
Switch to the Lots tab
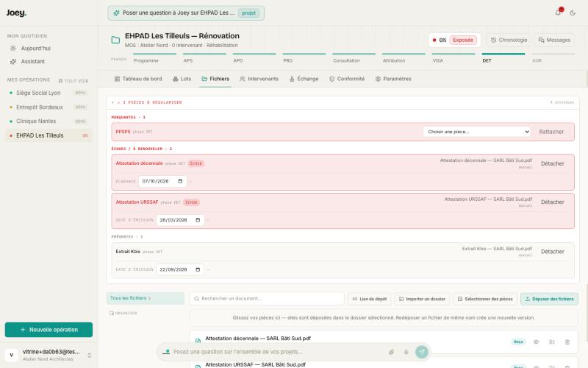182,79
